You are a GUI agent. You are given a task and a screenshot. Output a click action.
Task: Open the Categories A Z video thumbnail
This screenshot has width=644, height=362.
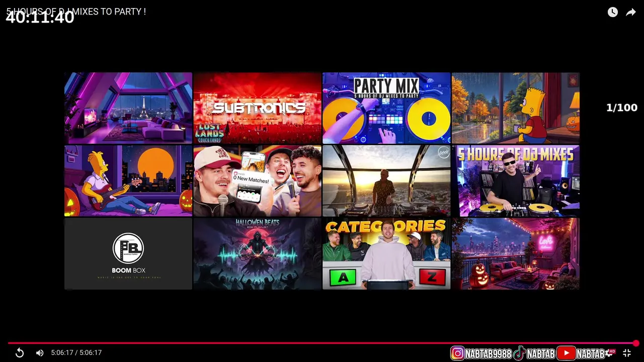click(x=386, y=254)
